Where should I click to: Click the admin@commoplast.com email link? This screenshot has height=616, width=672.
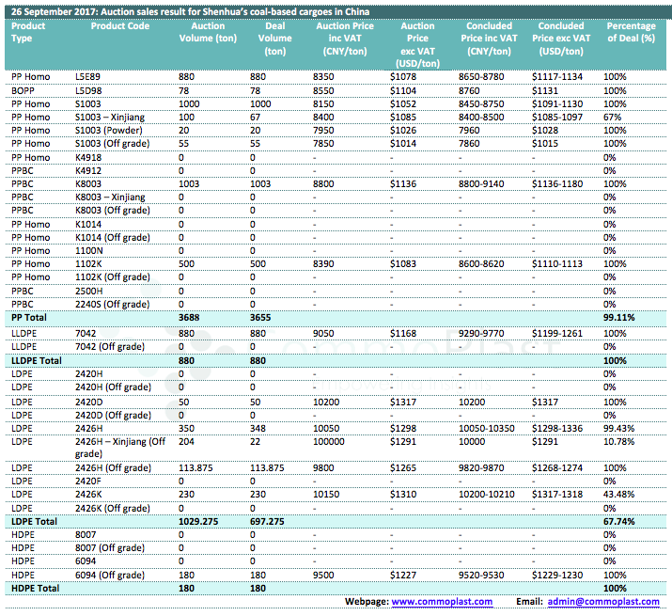point(603,602)
